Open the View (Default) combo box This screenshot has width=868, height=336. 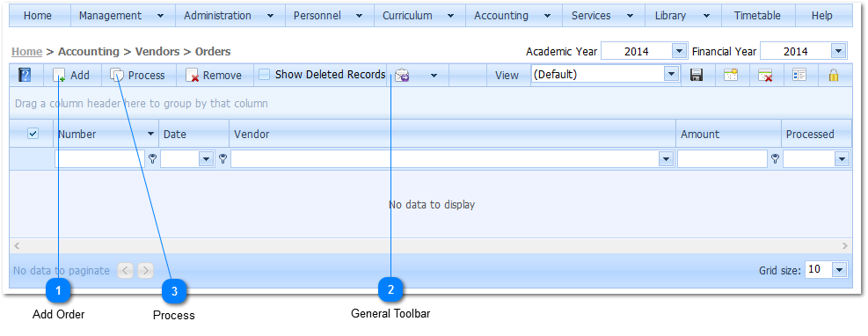click(605, 75)
